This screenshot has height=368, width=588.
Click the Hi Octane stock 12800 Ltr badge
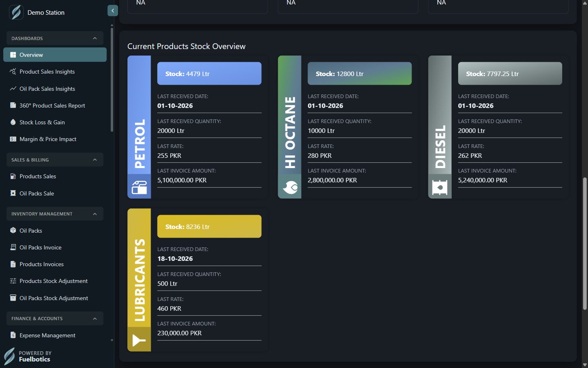tap(359, 74)
